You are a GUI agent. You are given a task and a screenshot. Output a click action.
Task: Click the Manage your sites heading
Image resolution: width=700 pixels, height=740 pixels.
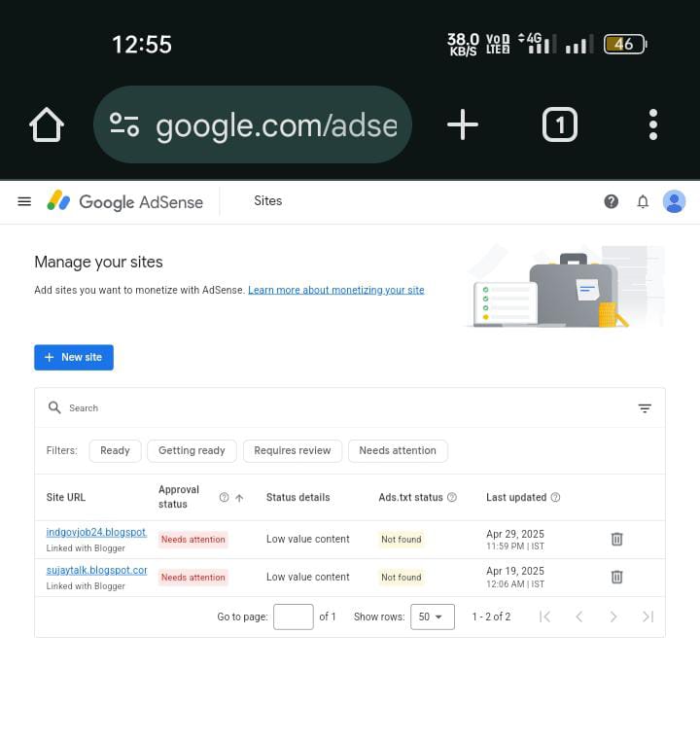pyautogui.click(x=98, y=262)
